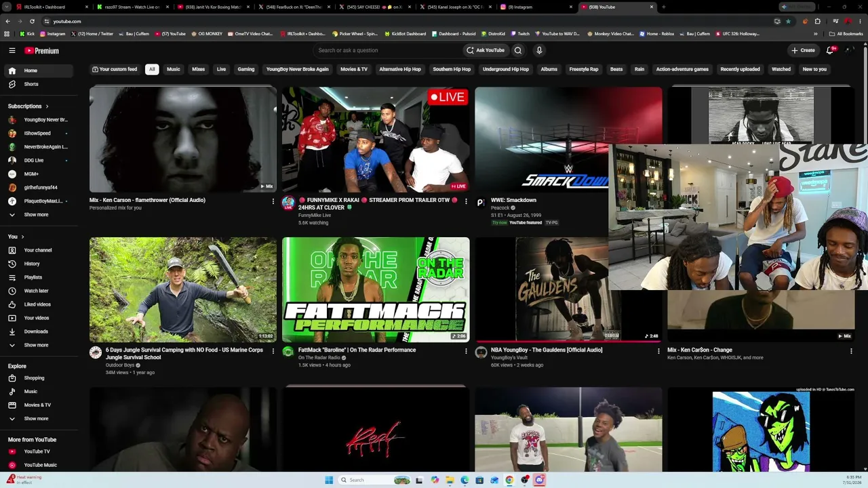Select the Recently uploaded chip

pyautogui.click(x=740, y=69)
